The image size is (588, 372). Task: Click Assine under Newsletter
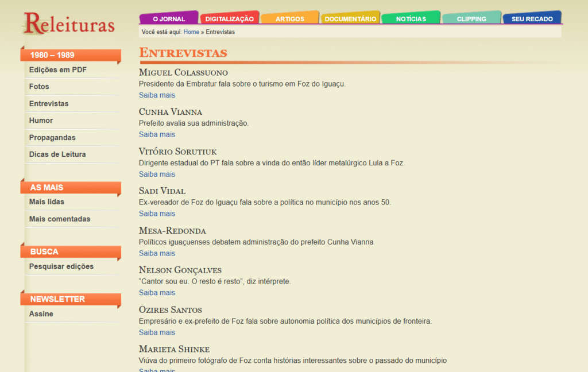[41, 314]
